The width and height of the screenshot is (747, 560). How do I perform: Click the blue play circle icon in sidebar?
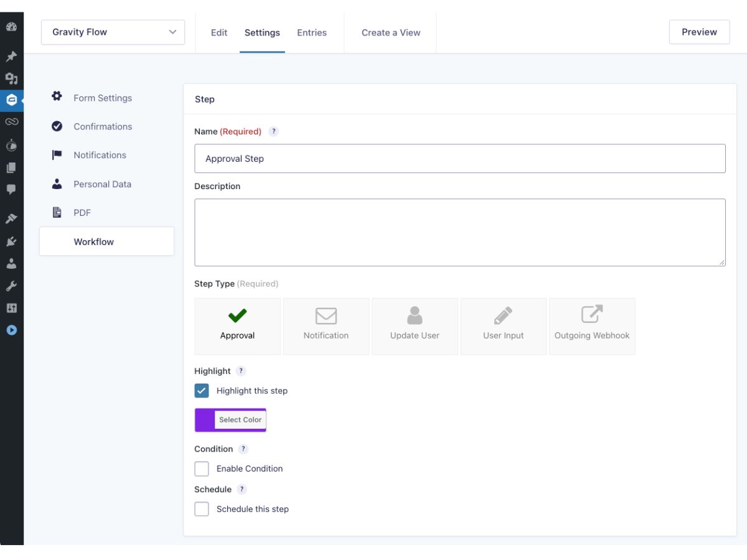tap(11, 330)
